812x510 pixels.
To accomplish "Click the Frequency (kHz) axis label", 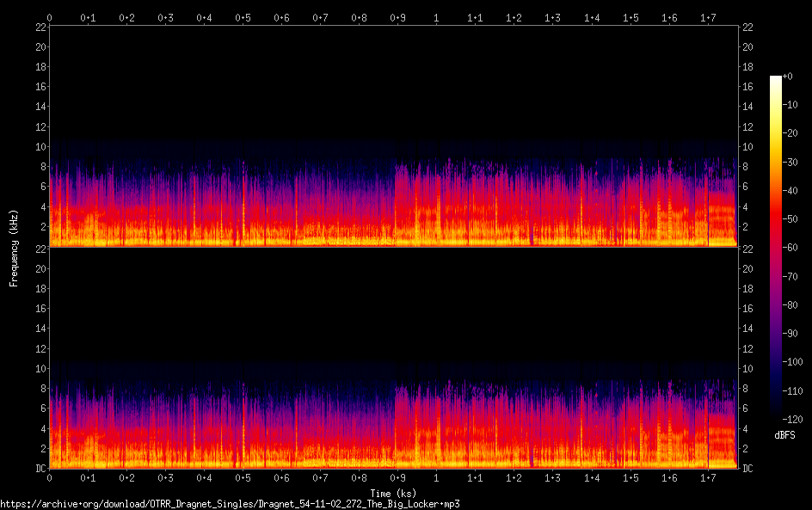I will (x=14, y=247).
